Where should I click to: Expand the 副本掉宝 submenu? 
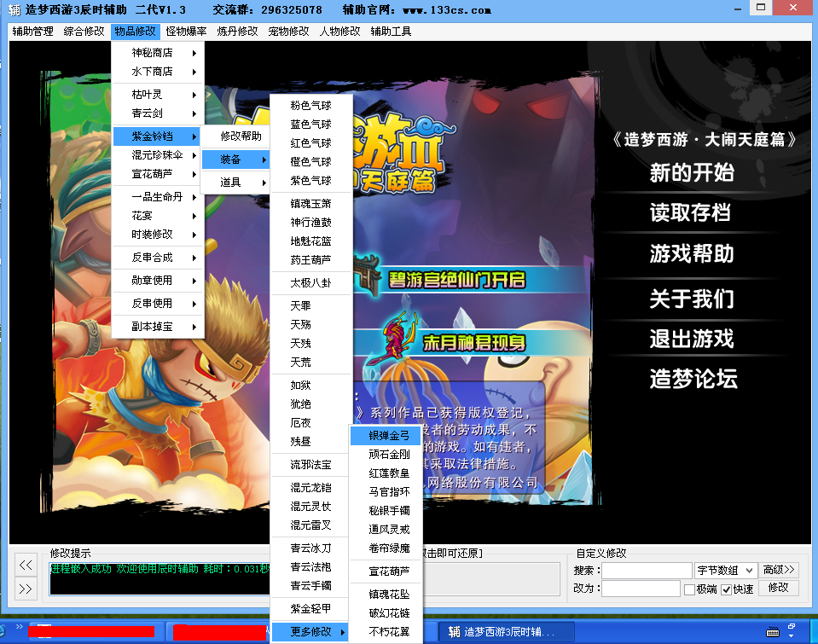[x=158, y=326]
